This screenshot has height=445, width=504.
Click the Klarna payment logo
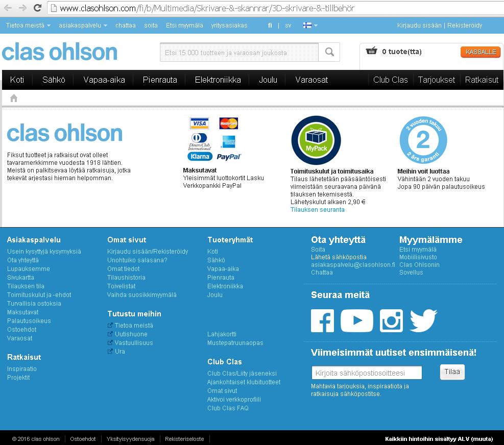[x=200, y=157]
